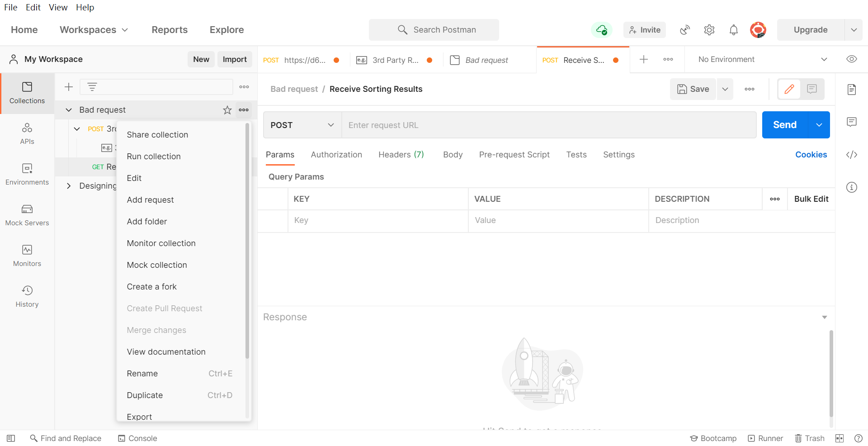Open the Runner
This screenshot has width=868, height=446.
tap(765, 438)
